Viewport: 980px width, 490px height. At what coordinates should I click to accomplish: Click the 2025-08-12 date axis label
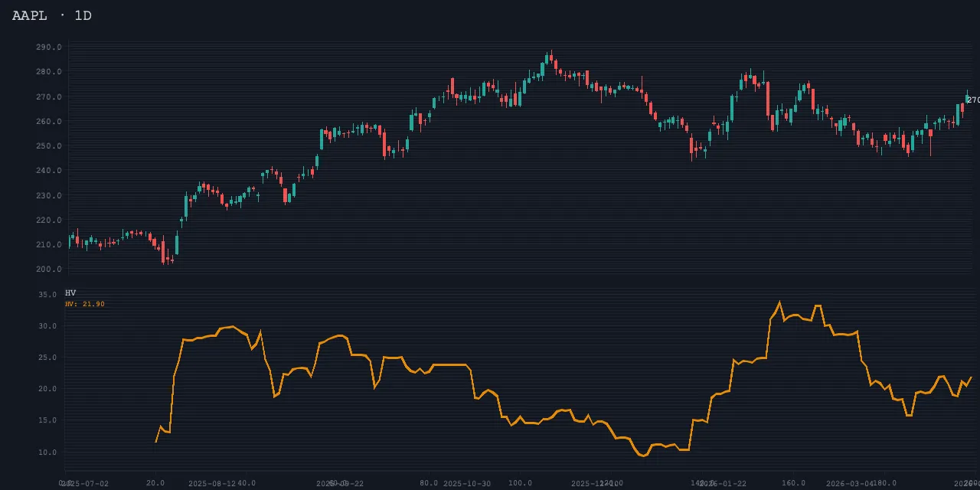[x=212, y=484]
